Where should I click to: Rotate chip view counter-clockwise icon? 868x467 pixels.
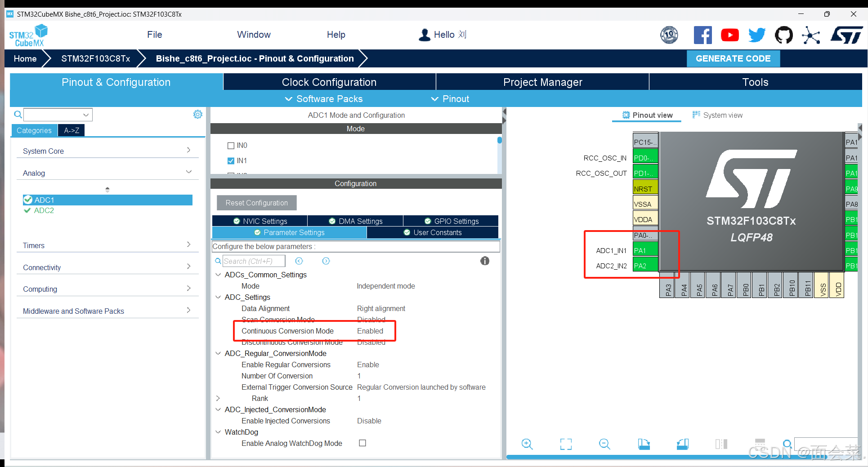click(683, 444)
